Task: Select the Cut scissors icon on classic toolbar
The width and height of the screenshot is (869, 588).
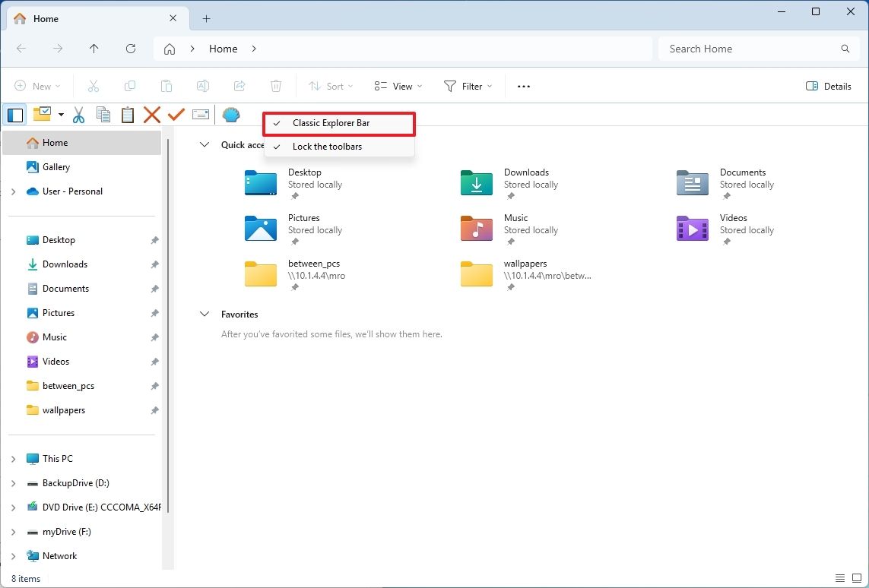Action: click(78, 114)
